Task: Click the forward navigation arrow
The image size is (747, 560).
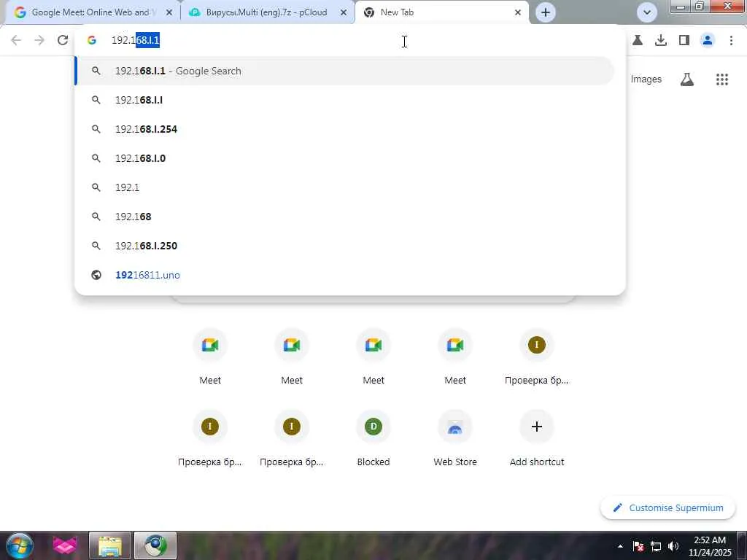Action: coord(39,41)
